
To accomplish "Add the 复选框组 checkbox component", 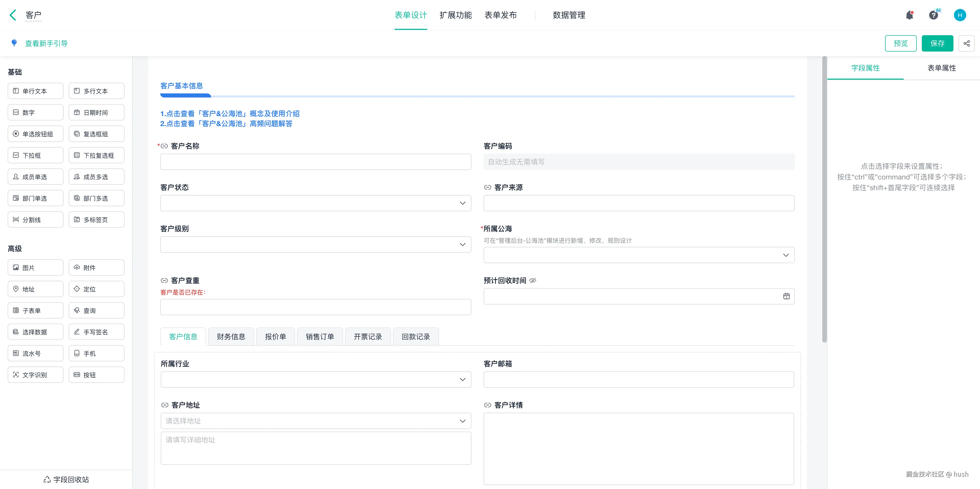I will 96,134.
